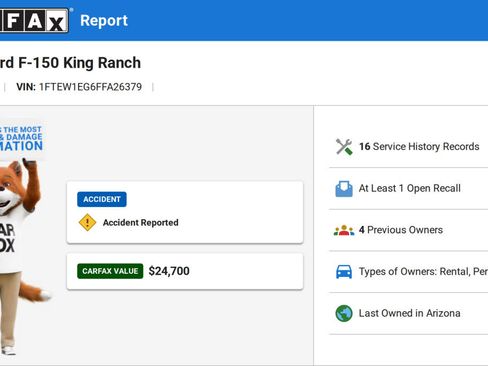Viewport: 488px width, 366px height.
Task: Open Types of Owners: Rental entry
Action: [x=423, y=272]
